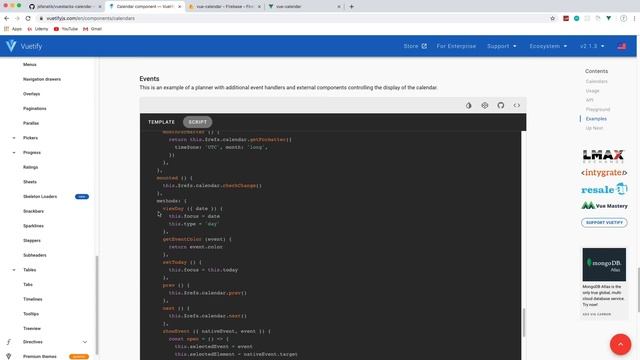Expand the Pickers sidebar group

pos(14,138)
